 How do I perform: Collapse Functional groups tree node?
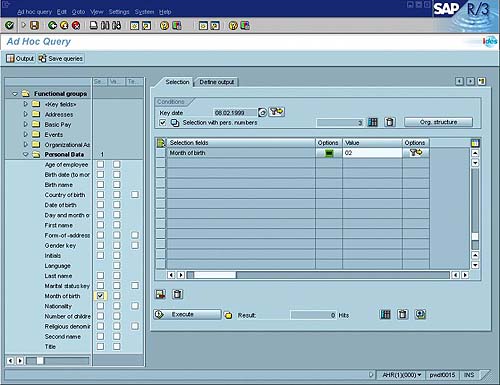(x=15, y=94)
